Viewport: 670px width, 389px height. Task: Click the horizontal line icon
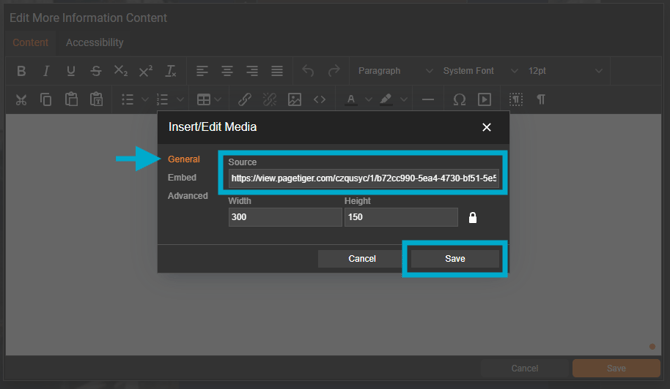tap(428, 100)
